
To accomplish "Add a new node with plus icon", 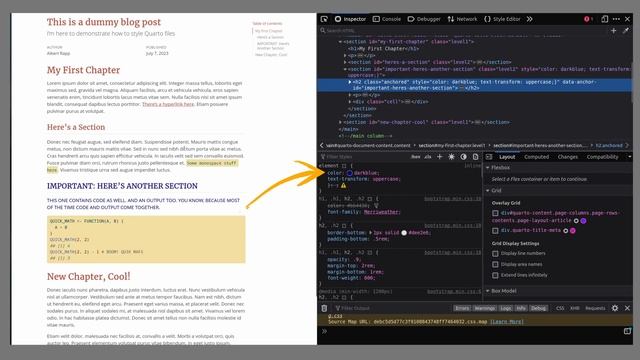I will pos(613,30).
